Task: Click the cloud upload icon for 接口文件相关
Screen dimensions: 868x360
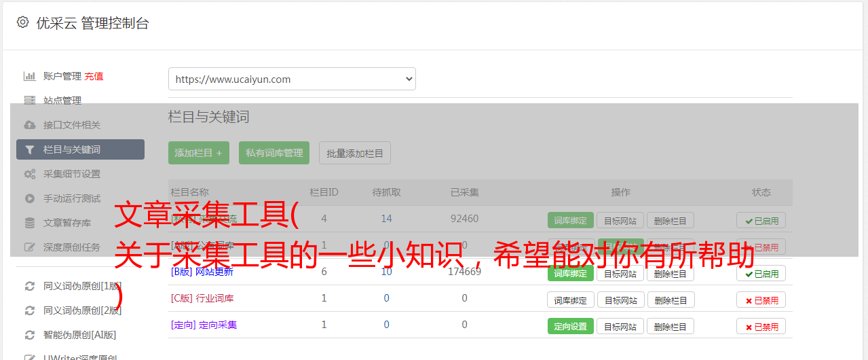Action: click(x=29, y=125)
